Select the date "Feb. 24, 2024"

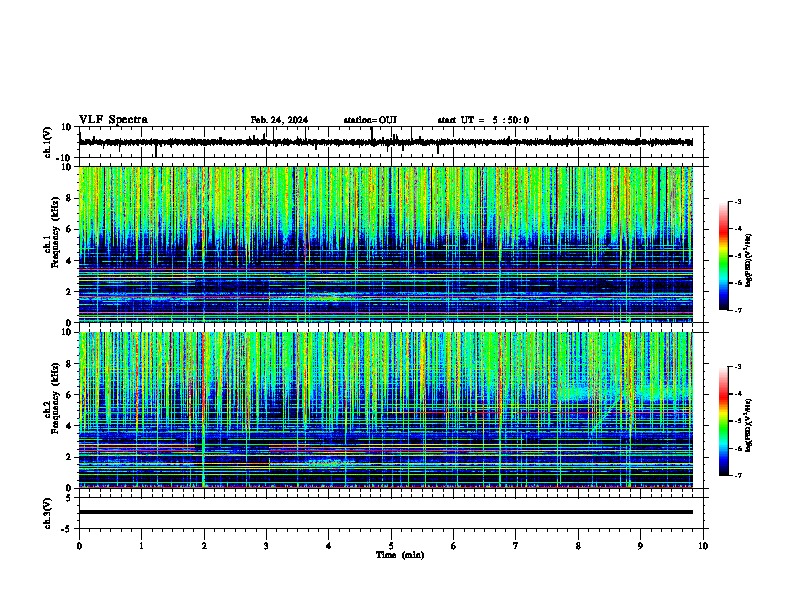coord(279,120)
